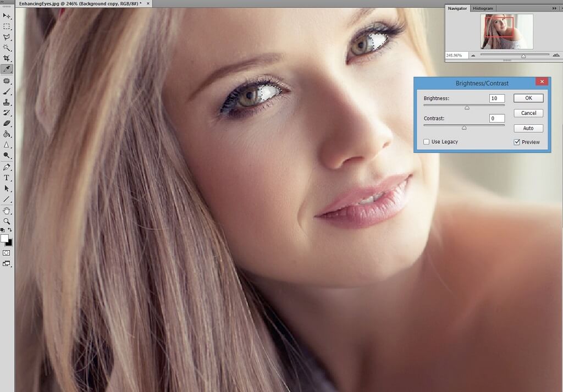The image size is (563, 392).
Task: Select the Line shape tool
Action: (x=7, y=199)
